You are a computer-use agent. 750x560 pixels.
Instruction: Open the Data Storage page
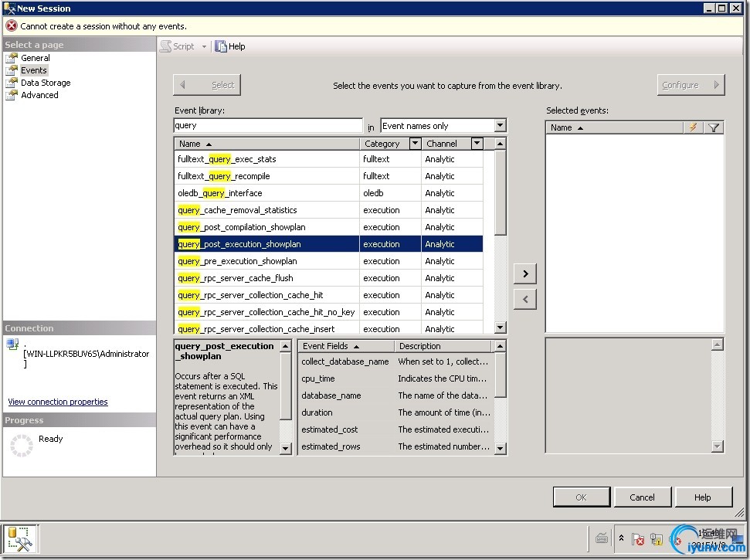46,83
